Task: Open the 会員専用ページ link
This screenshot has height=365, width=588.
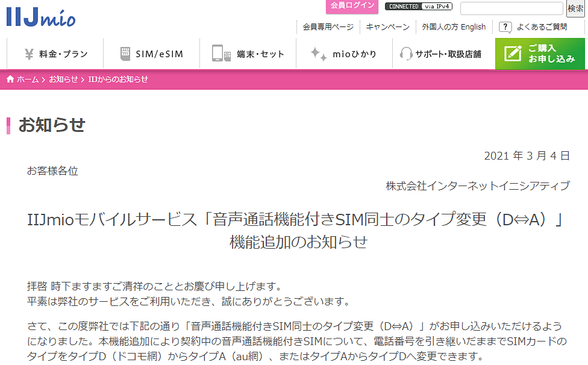Action: (328, 27)
